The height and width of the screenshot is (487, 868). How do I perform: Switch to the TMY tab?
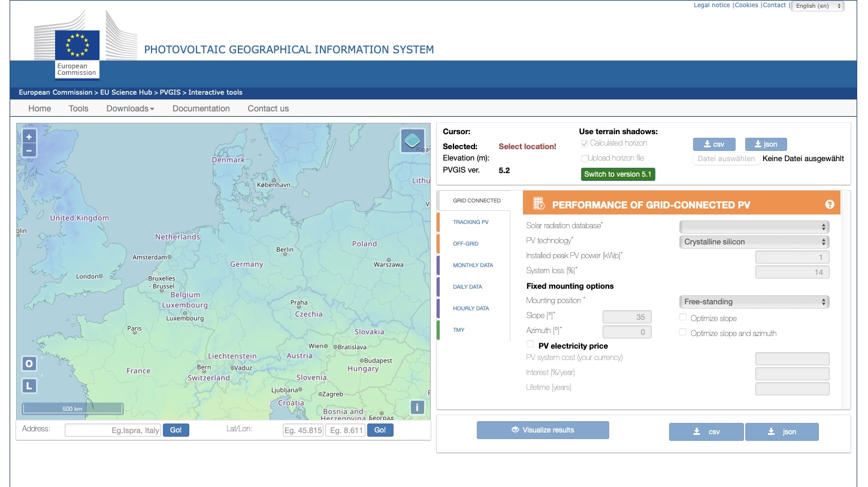pyautogui.click(x=474, y=330)
